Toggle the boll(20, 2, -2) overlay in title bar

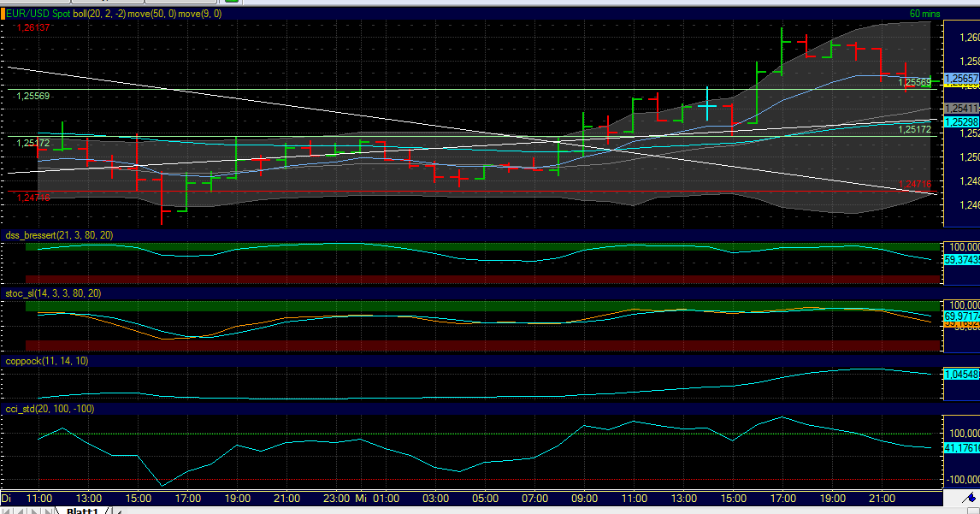(x=99, y=14)
